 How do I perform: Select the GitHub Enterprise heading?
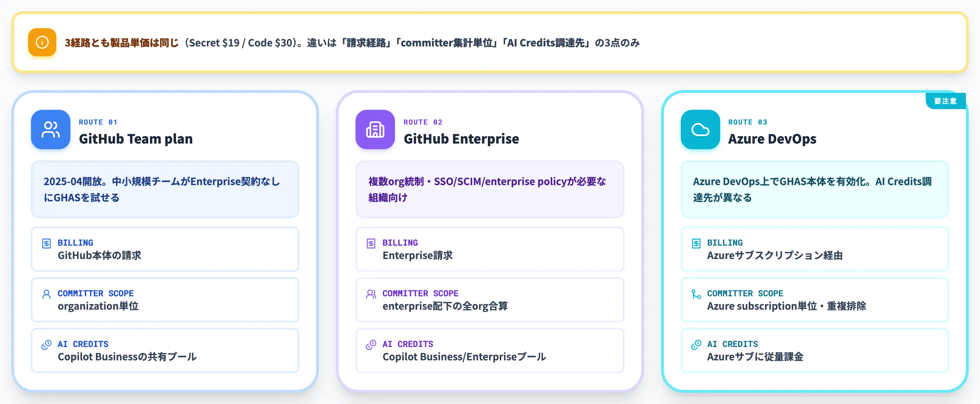tap(461, 139)
